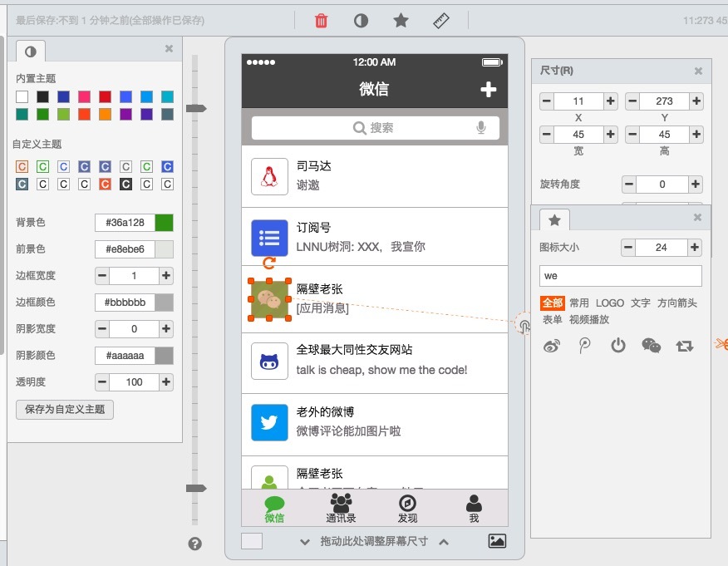Choose the Pinterest icon in icon results
Image resolution: width=728 pixels, height=566 pixels.
coord(584,346)
